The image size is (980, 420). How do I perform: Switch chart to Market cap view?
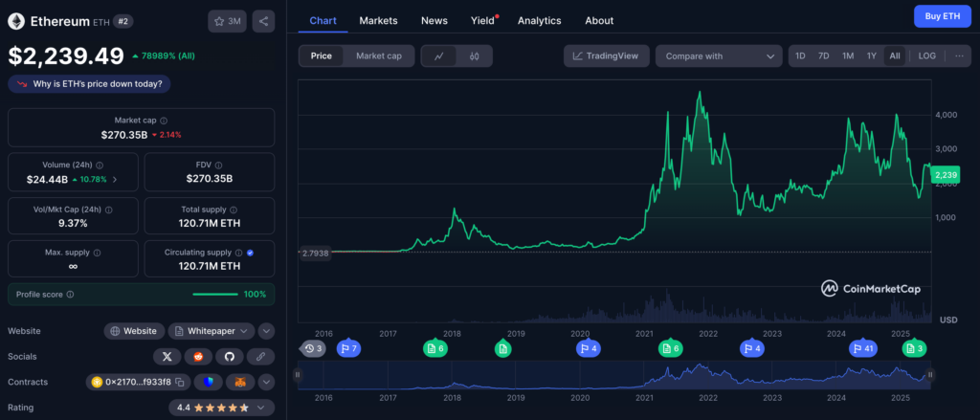coord(379,56)
